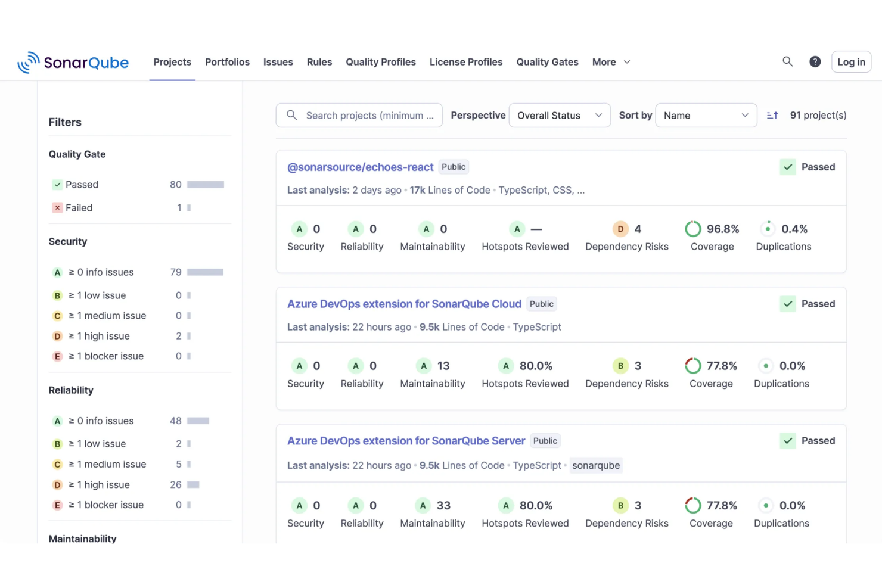Screen dimensions: 882x588
Task: Click the SonarQube logo
Action: coord(73,61)
